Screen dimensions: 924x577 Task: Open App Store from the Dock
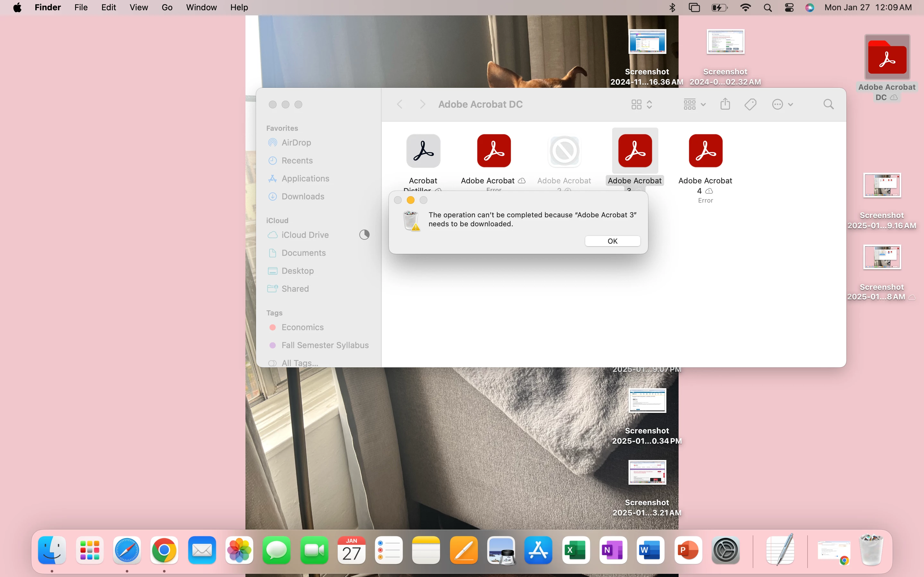point(538,550)
